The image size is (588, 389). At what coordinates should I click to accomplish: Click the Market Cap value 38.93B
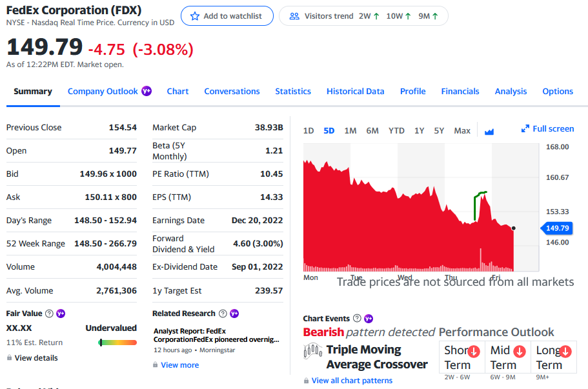[269, 128]
